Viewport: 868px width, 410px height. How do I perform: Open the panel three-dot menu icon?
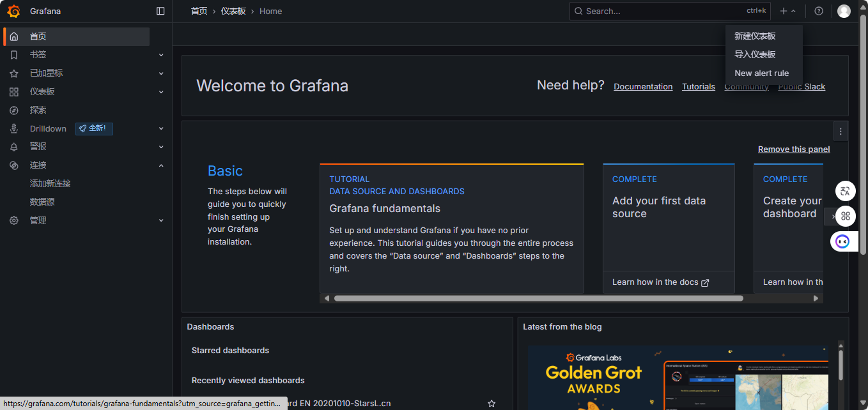point(841,131)
